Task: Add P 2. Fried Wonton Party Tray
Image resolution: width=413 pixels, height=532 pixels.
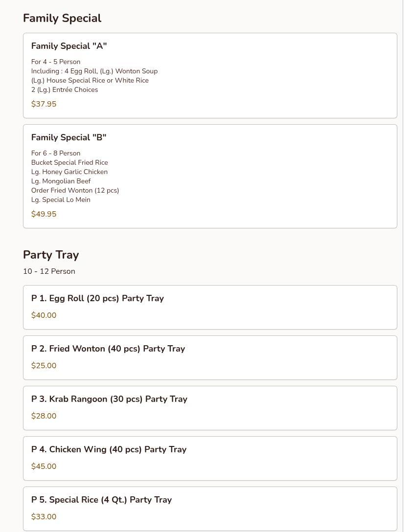Action: (108, 349)
